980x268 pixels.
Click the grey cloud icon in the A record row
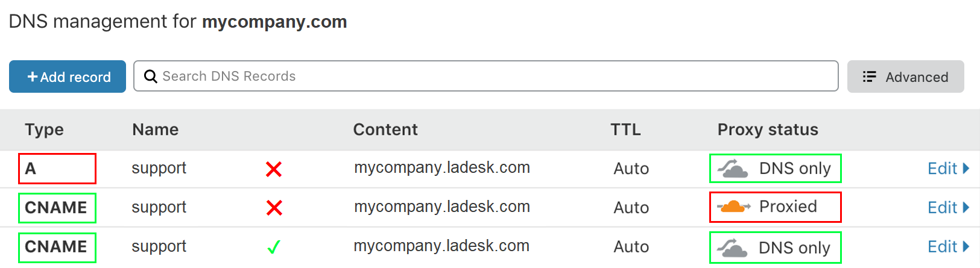(x=733, y=169)
